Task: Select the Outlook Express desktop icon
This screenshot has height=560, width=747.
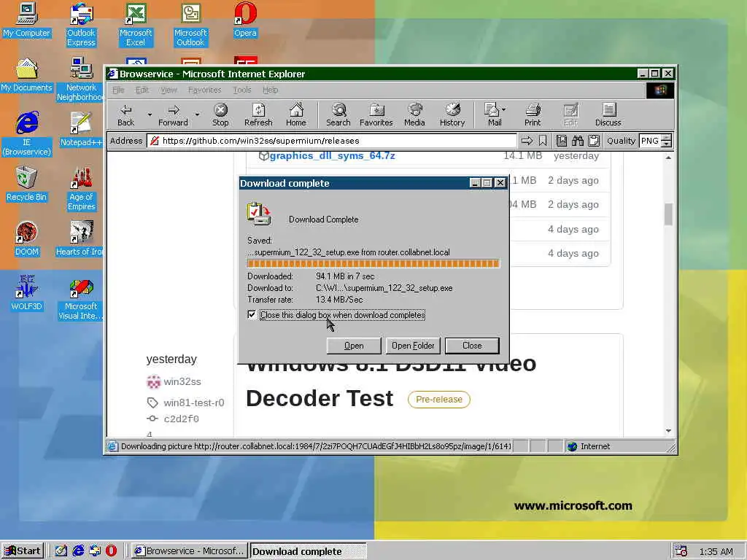Action: click(81, 25)
